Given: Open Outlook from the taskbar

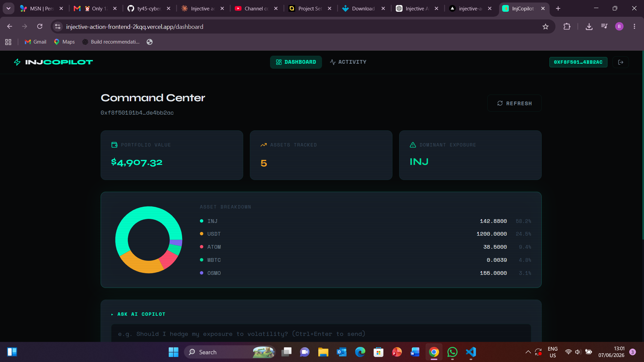Looking at the screenshot, I should [341, 352].
